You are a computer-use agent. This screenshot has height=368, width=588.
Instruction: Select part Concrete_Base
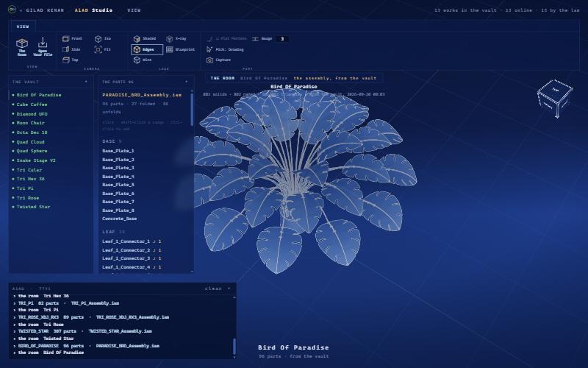119,219
